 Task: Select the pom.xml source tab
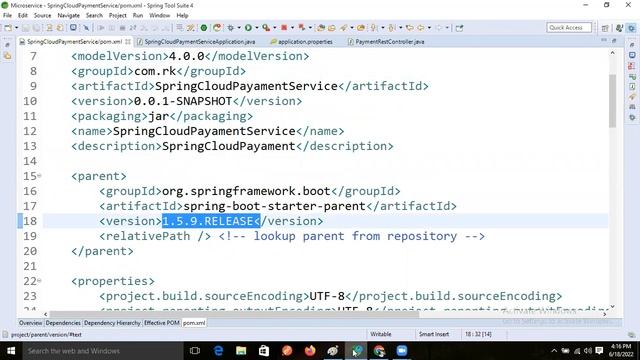click(194, 323)
